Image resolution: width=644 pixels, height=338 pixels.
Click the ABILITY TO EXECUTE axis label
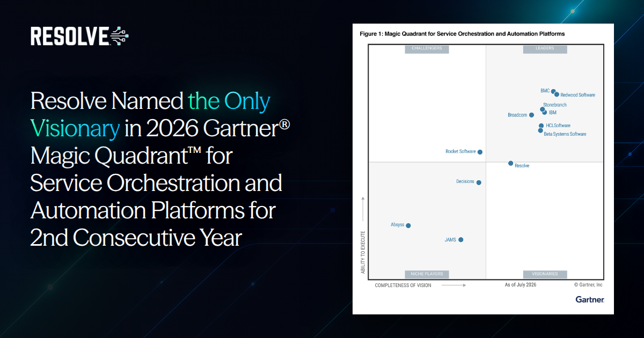tap(363, 253)
